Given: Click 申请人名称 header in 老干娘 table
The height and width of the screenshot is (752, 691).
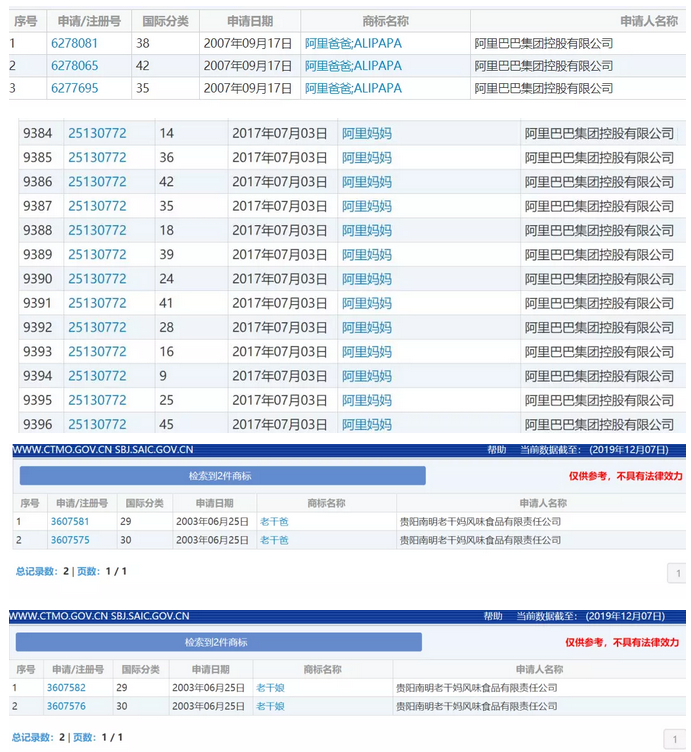Looking at the screenshot, I should tap(539, 670).
